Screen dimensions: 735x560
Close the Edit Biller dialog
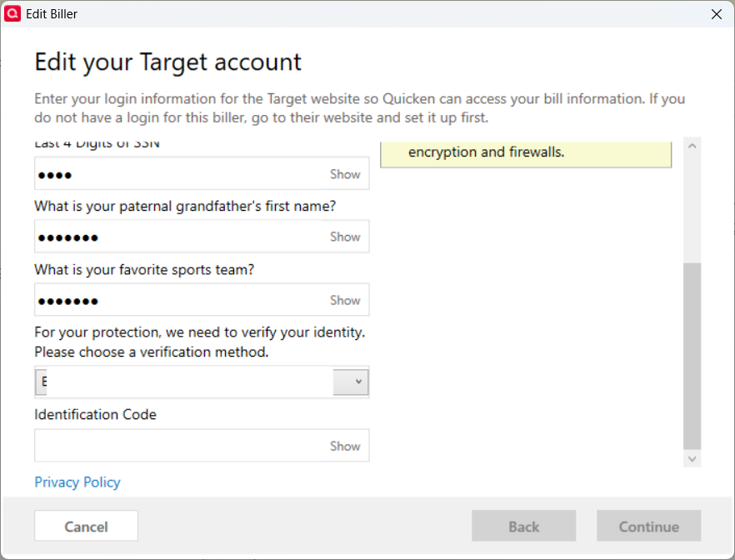tap(717, 14)
